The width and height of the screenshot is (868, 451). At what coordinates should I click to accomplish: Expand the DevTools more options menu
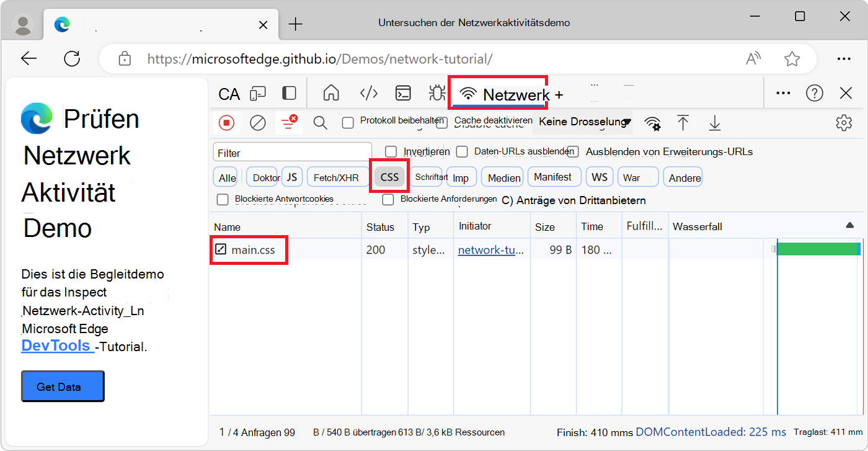coord(783,94)
